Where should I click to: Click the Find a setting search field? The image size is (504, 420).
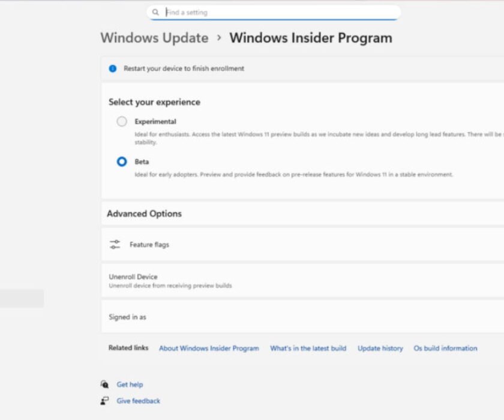pyautogui.click(x=274, y=13)
